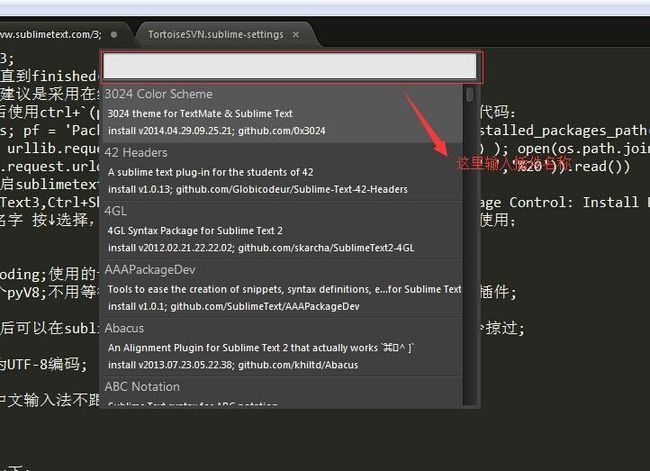The image size is (650, 471).
Task: Select the 42 Headers package
Action: coord(282,172)
